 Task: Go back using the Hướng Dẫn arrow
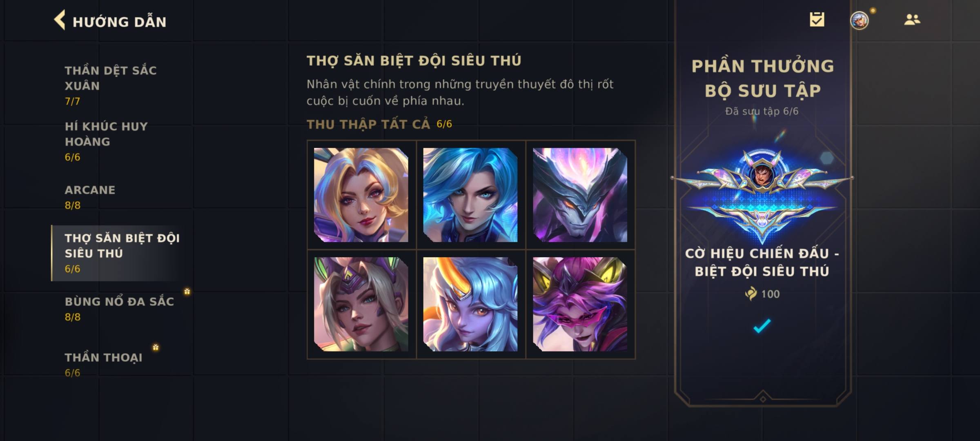[60, 20]
